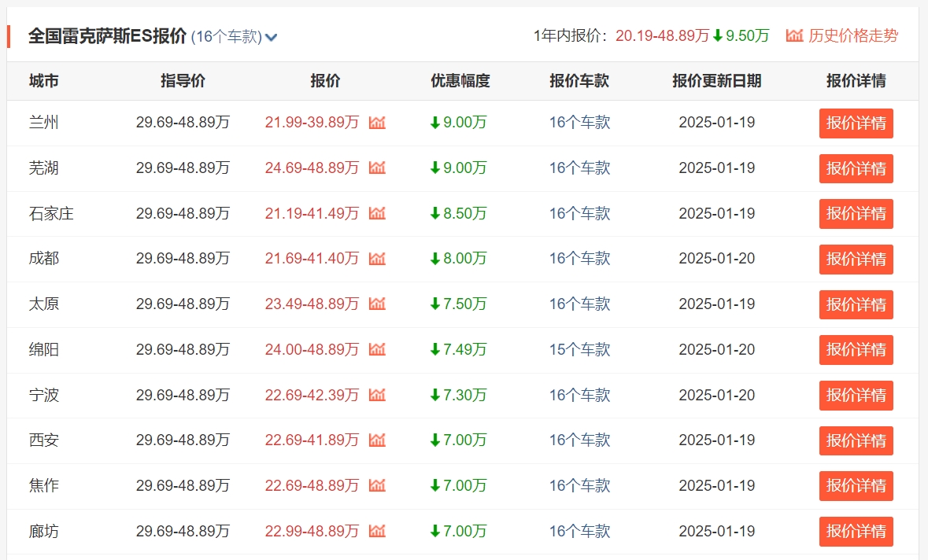Open price trend chart icon for 廊坊
928x560 pixels.
(x=377, y=531)
